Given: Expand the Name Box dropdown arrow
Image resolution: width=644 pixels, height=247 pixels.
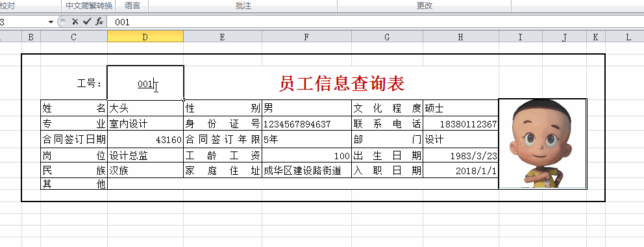Looking at the screenshot, I should [51, 22].
